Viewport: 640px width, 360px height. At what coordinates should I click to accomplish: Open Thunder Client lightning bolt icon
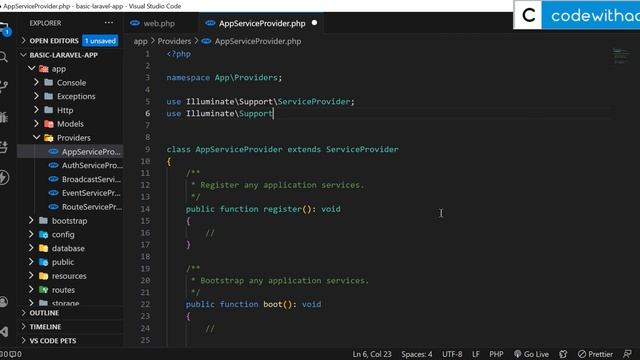click(4, 177)
